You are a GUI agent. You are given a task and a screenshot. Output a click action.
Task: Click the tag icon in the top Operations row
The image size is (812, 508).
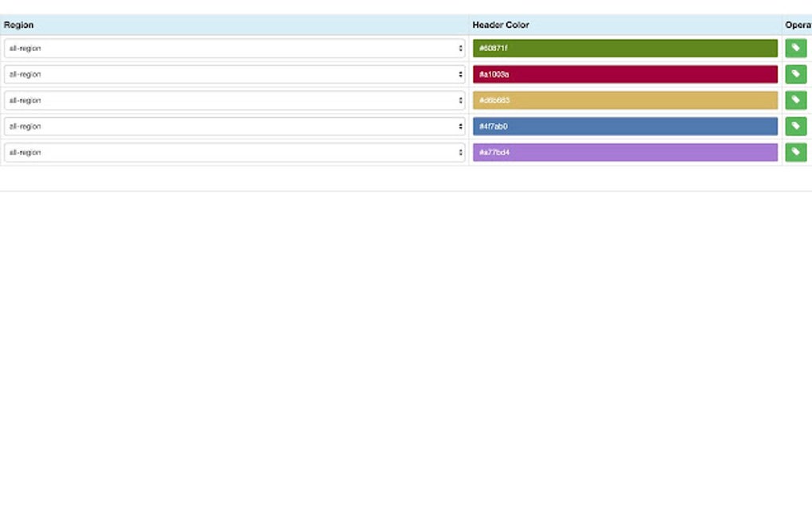tap(795, 48)
